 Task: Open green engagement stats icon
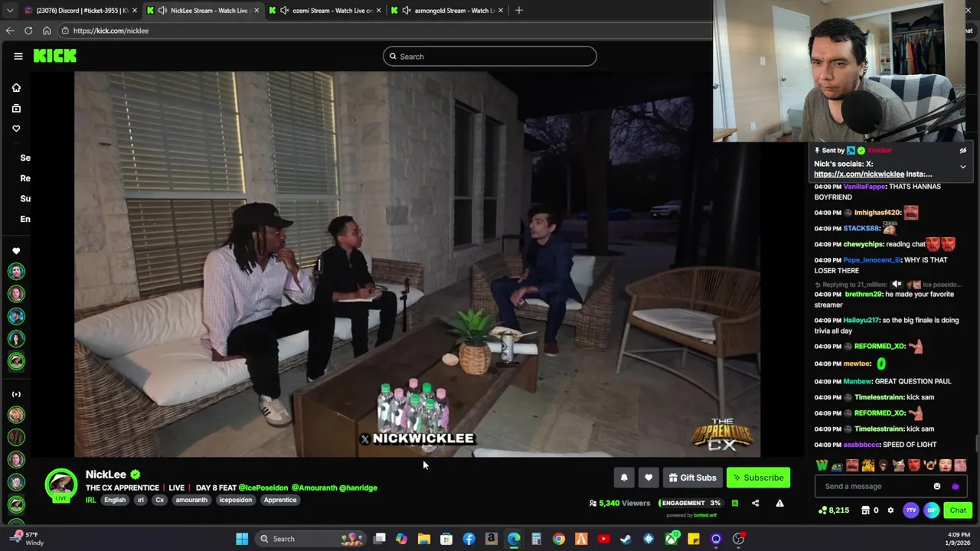click(735, 503)
